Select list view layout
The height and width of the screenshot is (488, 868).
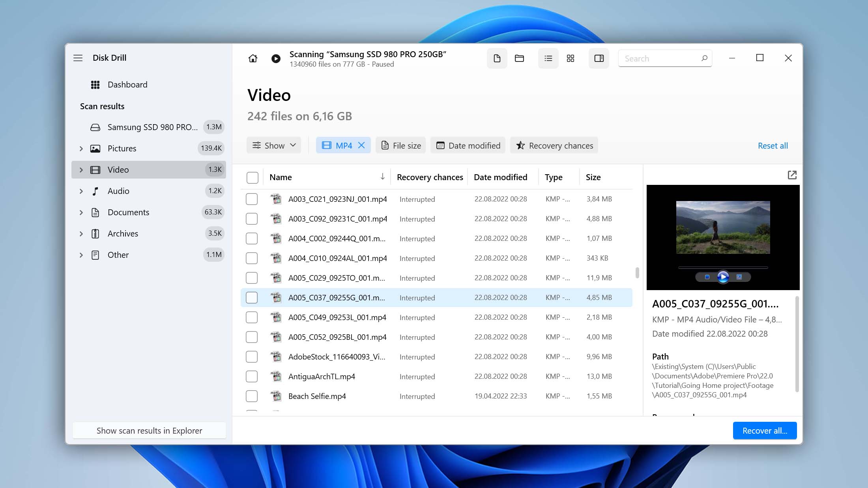click(x=548, y=58)
